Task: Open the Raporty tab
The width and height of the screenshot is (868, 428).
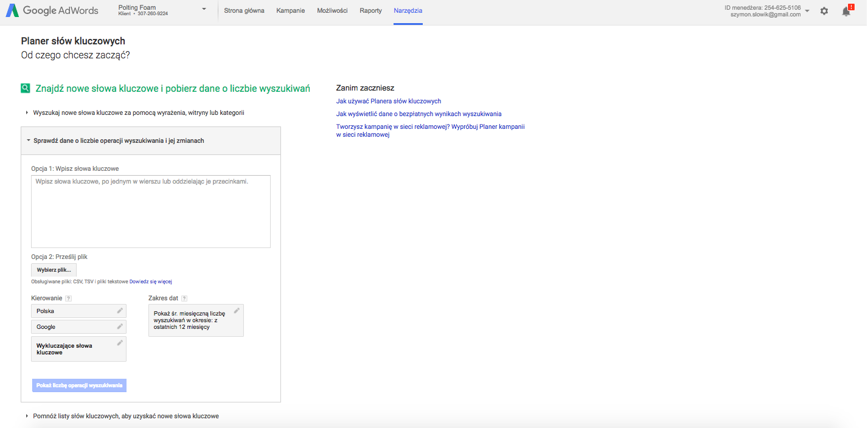Action: click(370, 11)
